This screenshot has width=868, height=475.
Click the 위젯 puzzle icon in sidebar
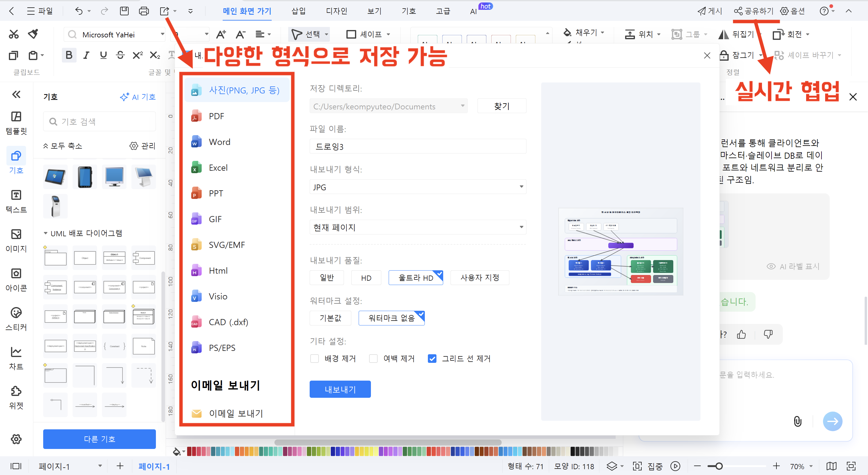pos(16,397)
